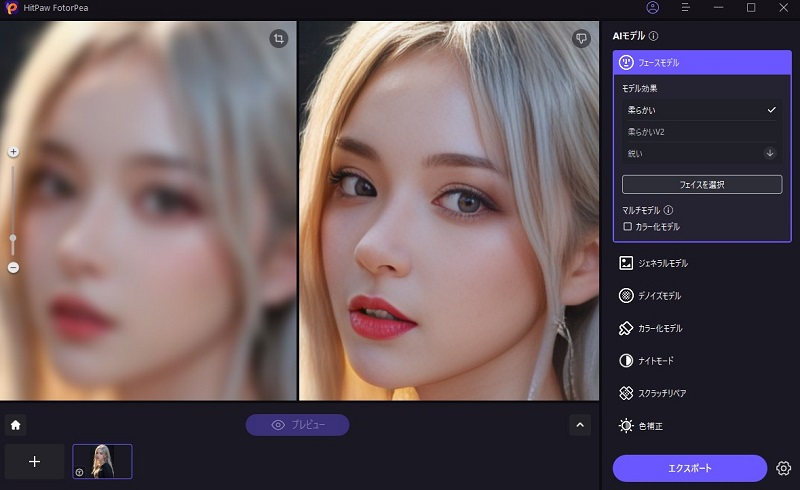
Task: Open settings with the gear icon
Action: (x=784, y=468)
